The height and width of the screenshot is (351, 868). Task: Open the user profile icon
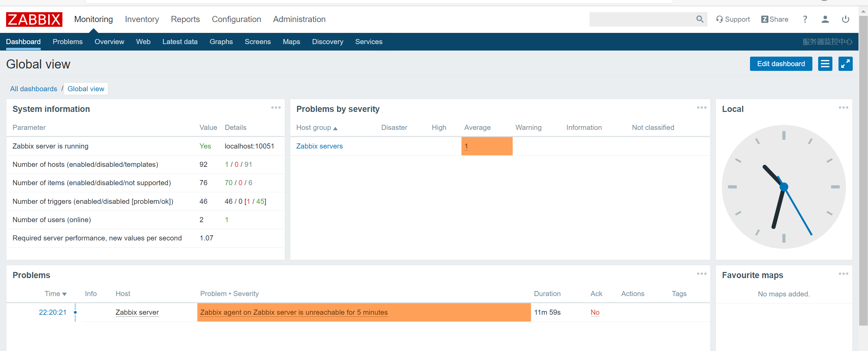(825, 19)
